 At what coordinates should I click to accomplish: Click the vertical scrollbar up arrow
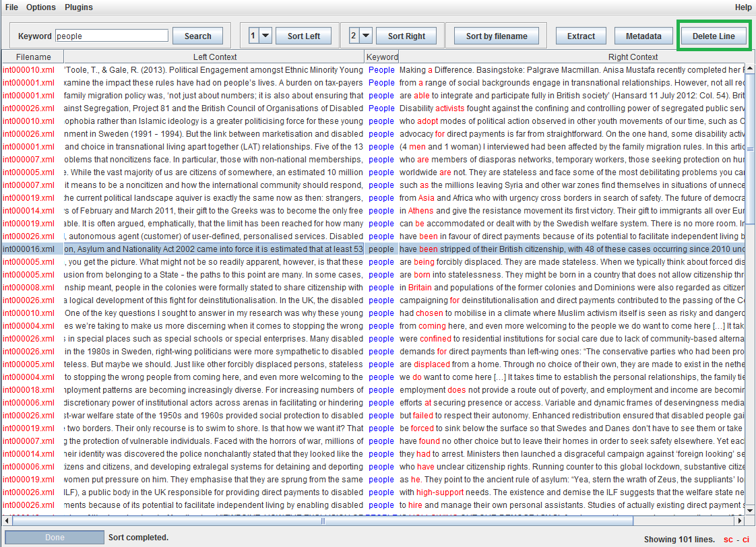coord(750,68)
